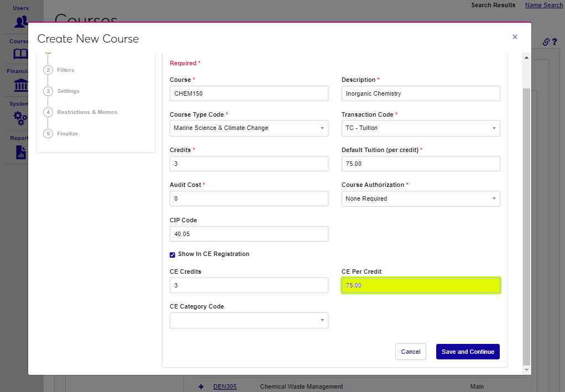
Task: Jump to Restrictions & Memos step
Action: click(87, 112)
